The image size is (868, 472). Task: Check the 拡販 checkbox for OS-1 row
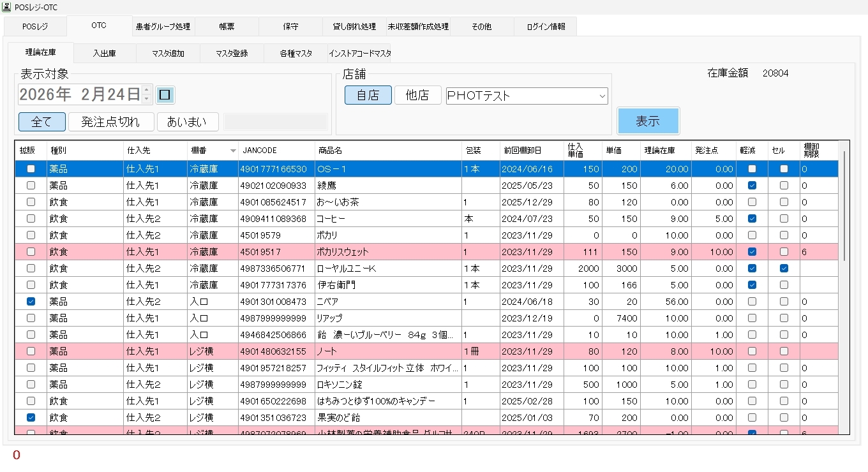pyautogui.click(x=31, y=169)
